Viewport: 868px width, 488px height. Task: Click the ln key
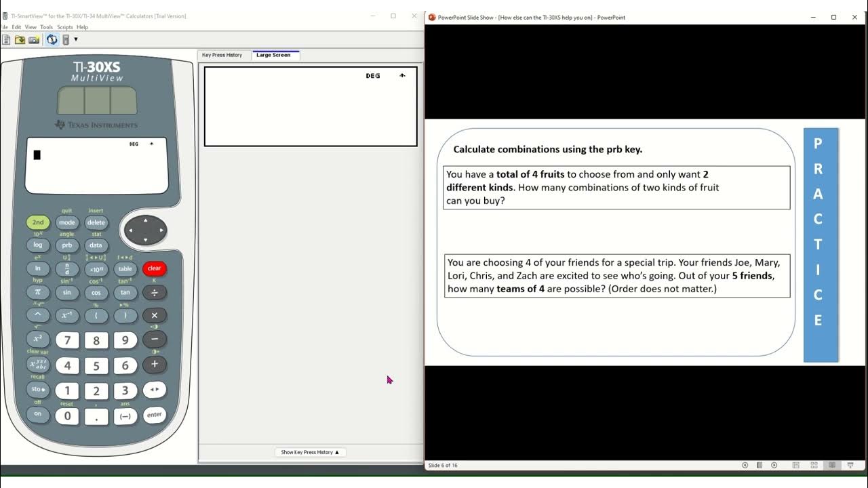(38, 268)
